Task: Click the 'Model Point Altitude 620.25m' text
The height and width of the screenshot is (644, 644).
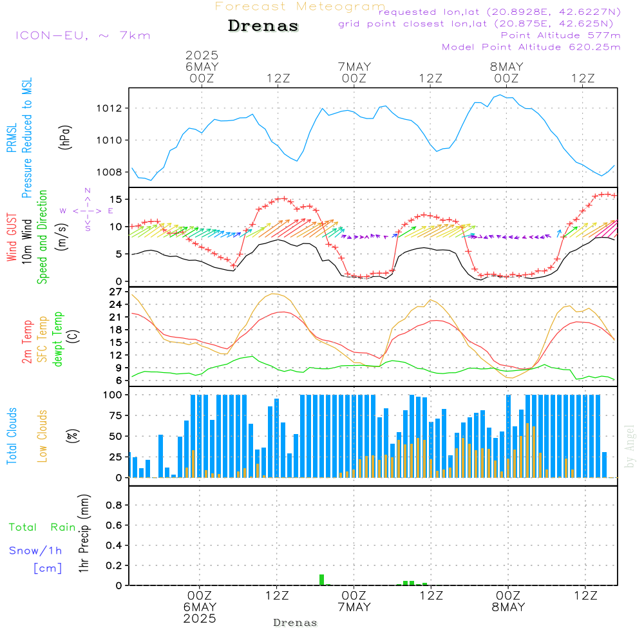Action: tap(531, 47)
